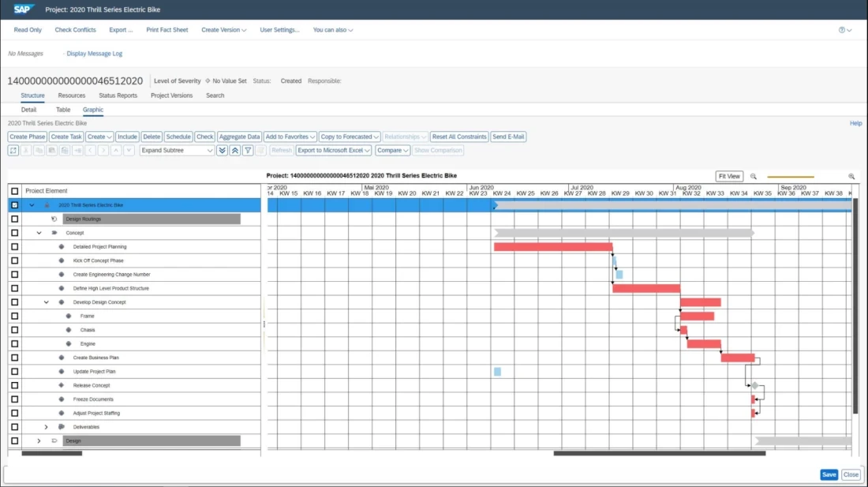Switch to the Table sub-tab

pyautogui.click(x=63, y=110)
